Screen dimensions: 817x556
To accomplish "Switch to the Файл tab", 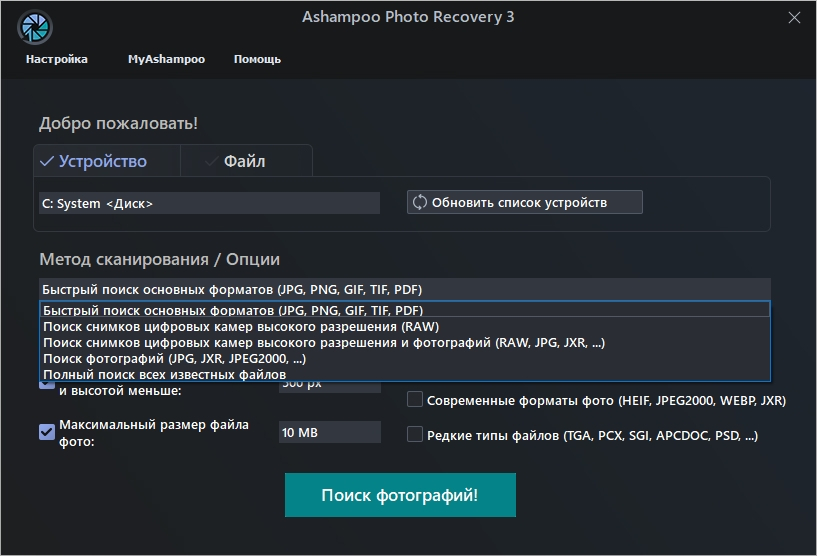I will [245, 161].
